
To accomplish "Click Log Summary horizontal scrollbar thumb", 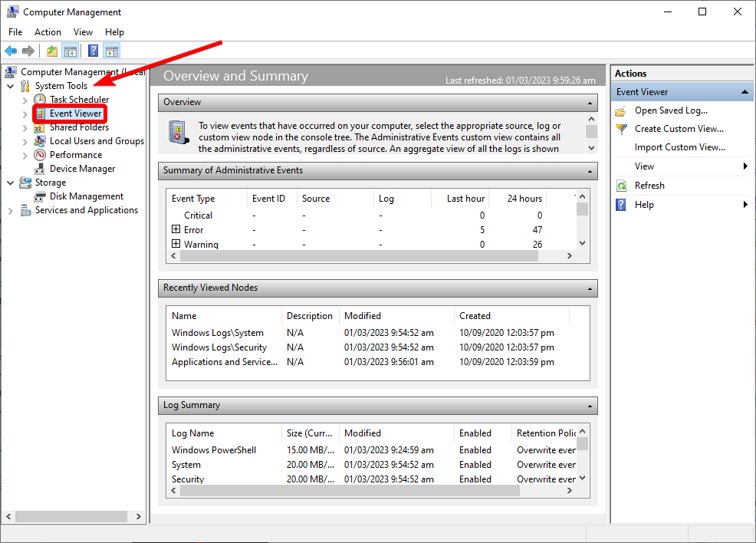I will tap(350, 490).
